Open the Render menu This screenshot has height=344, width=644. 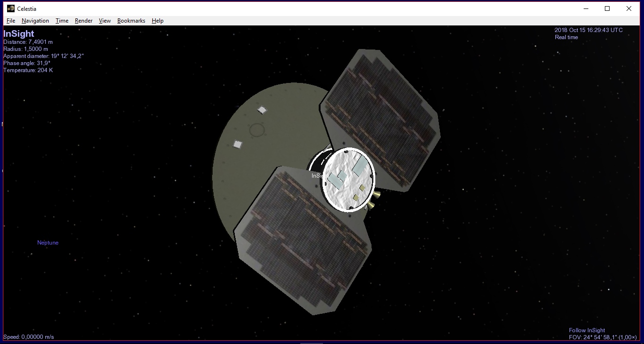point(83,21)
